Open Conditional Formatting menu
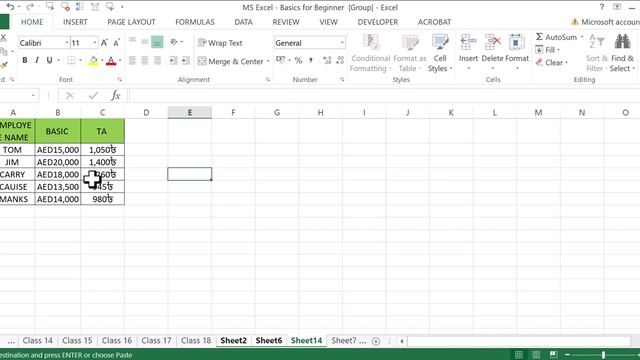The height and width of the screenshot is (360, 640). [x=371, y=53]
